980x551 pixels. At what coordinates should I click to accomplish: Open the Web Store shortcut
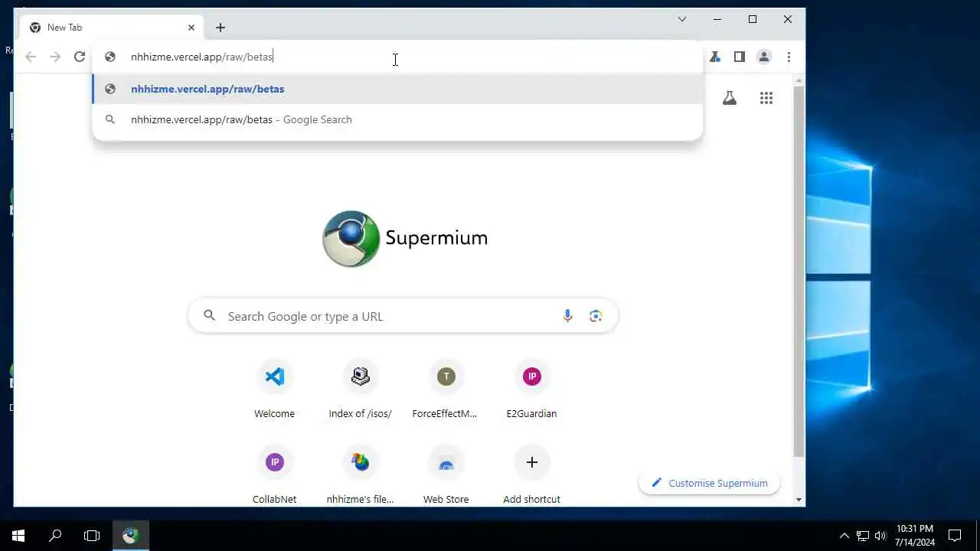click(x=446, y=475)
